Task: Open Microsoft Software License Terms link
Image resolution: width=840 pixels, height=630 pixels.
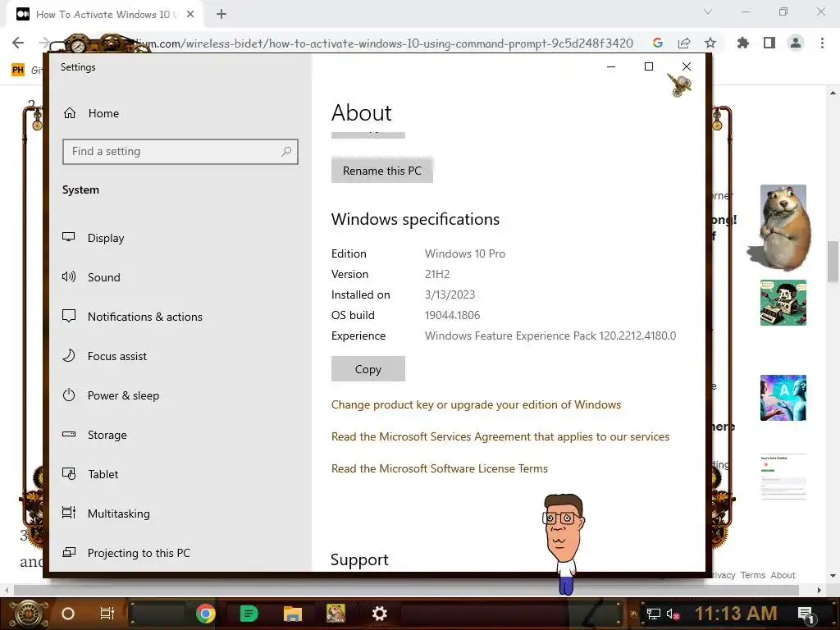Action: coord(440,468)
